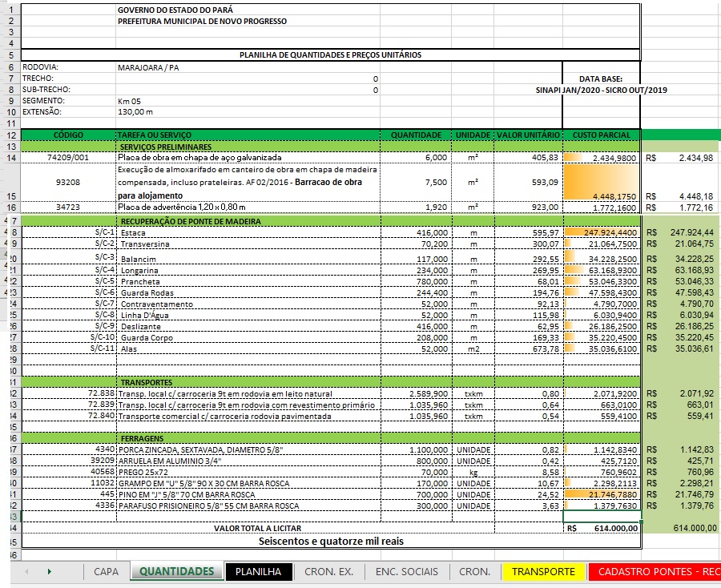Image resolution: width=721 pixels, height=588 pixels.
Task: Switch to the CRON. EX. sheet tab
Action: coord(328,571)
